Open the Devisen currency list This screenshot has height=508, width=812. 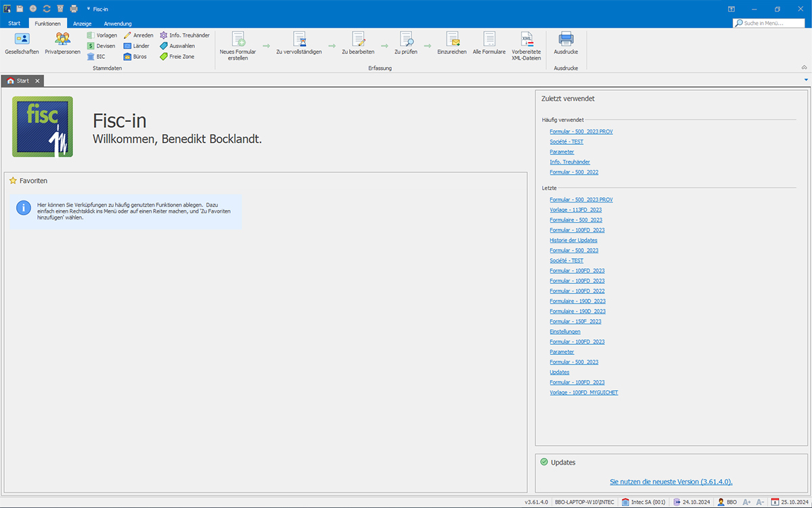point(101,46)
